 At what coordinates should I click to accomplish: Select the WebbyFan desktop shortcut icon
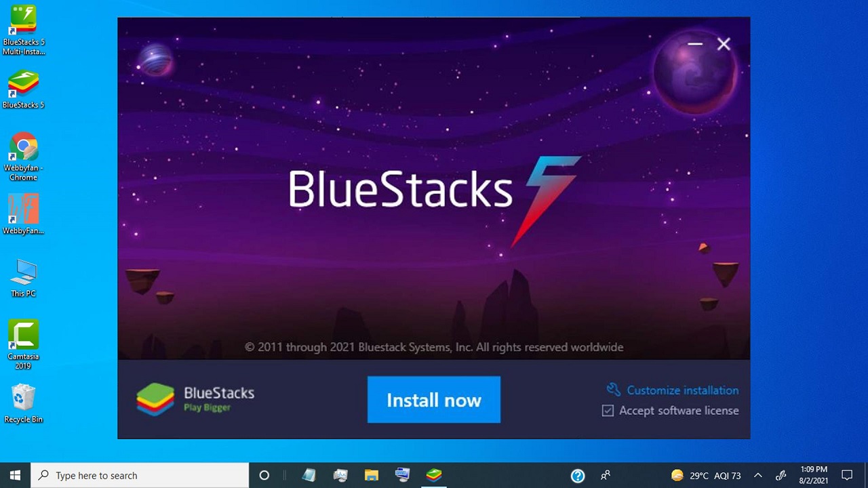click(x=24, y=215)
